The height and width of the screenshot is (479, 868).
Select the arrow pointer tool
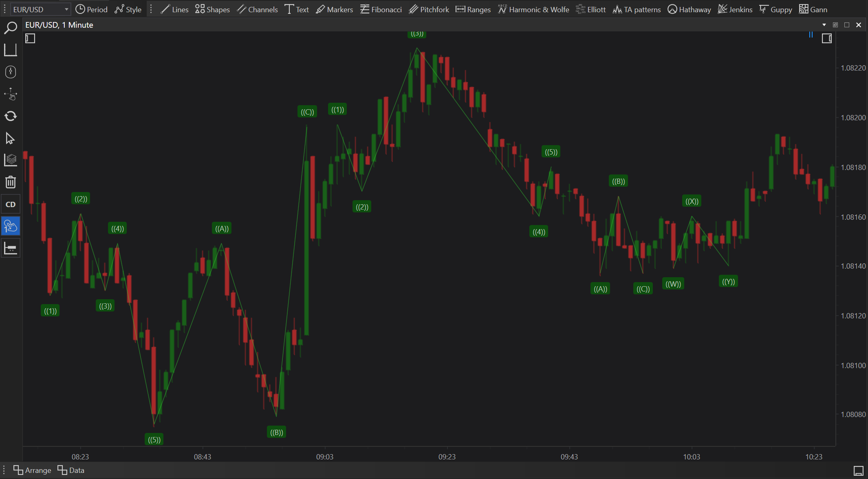[10, 139]
